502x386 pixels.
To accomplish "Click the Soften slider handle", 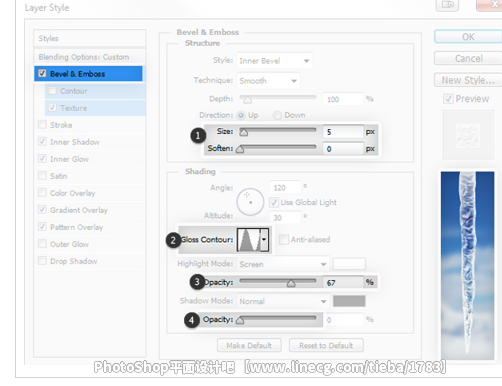I will coord(240,149).
